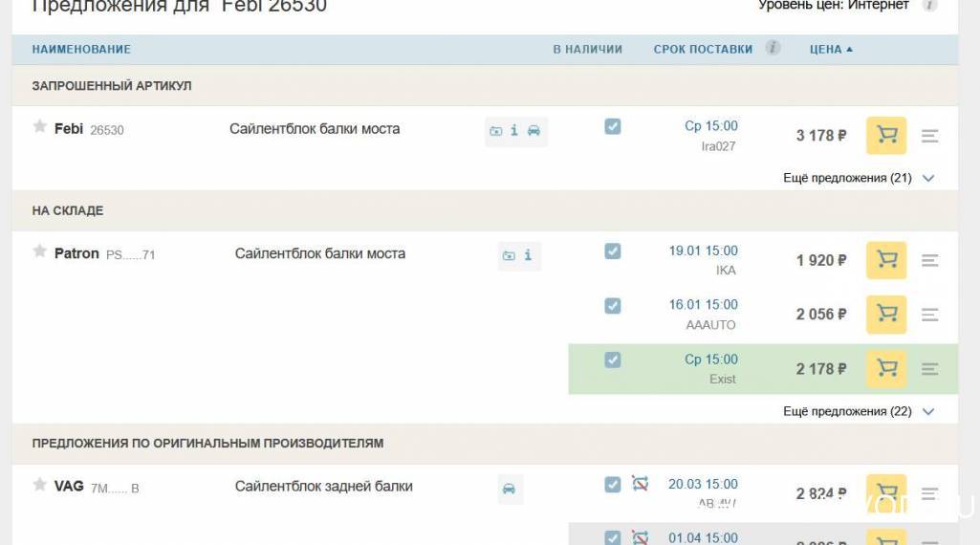980x545 pixels.
Task: Click the Febi brand link
Action: [x=69, y=128]
